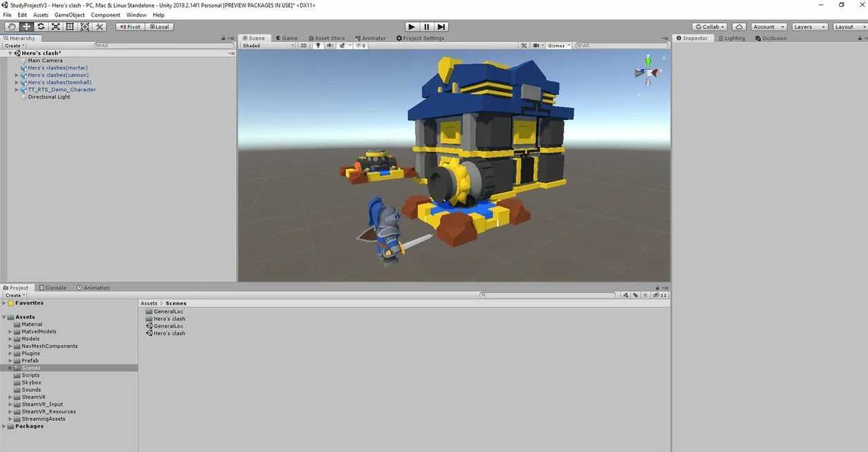Click the orientation gizmo in the Scene view
This screenshot has width=868, height=452.
point(648,71)
